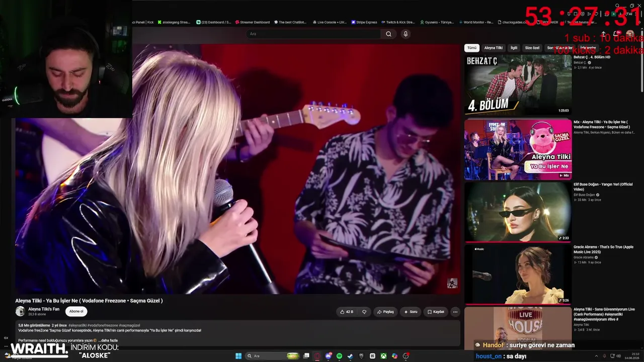Open the Aleyna Tilki's Fan channel avatar
The image size is (644, 362).
pos(20,311)
